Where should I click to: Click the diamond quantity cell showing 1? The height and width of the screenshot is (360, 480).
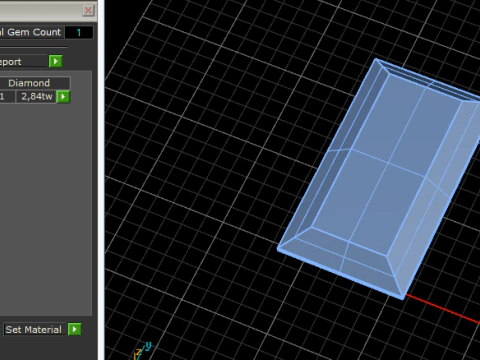pos(7,97)
